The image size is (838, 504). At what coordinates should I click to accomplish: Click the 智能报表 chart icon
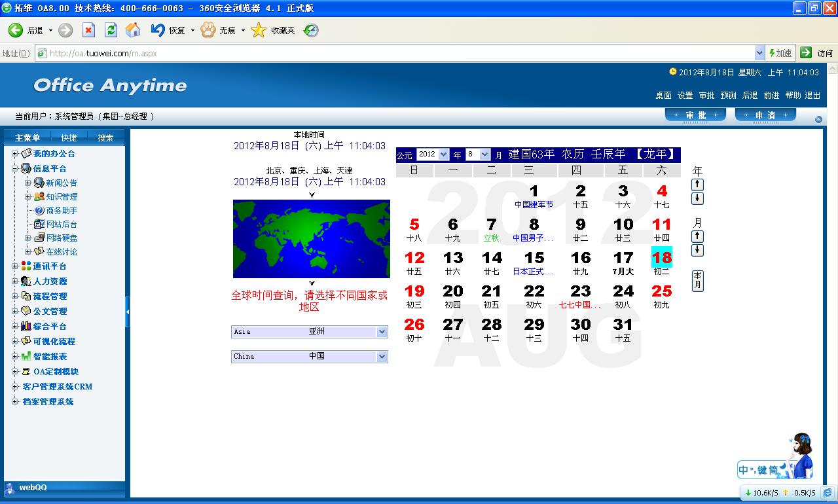(x=26, y=357)
